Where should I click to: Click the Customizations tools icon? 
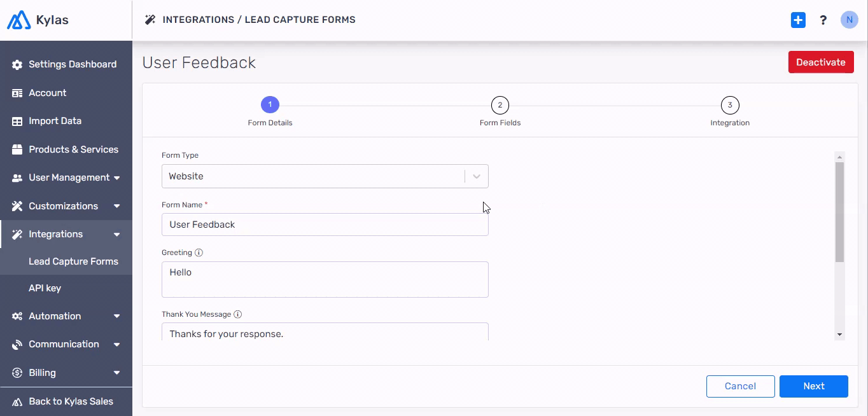click(17, 206)
